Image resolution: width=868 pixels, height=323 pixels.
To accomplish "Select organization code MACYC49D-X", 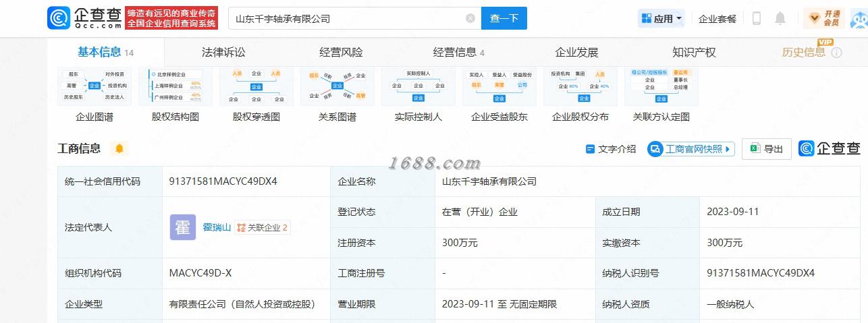I will (200, 273).
